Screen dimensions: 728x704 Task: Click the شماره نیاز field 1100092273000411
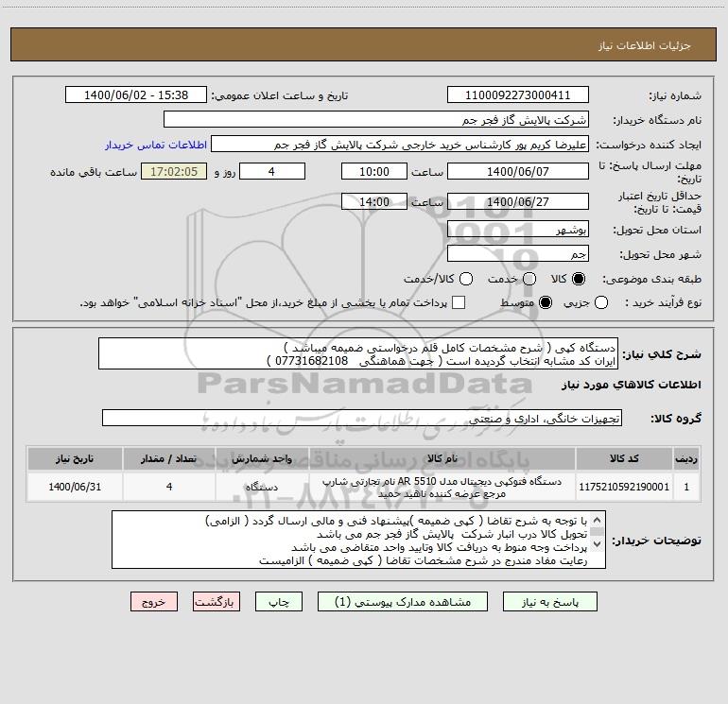pyautogui.click(x=518, y=94)
